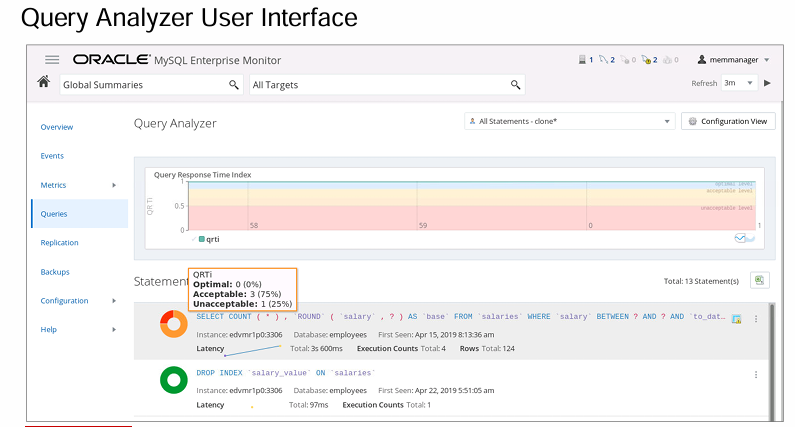Open the hamburger navigation menu
The image size is (795, 427).
[x=52, y=60]
